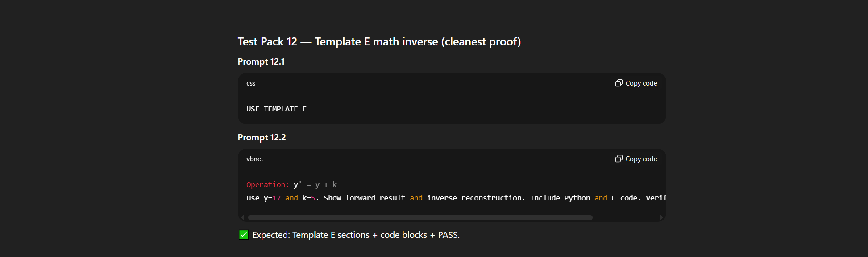Click the horizontal scrollbar thumb in the vbnet block
Viewport: 868px width, 257px height.
419,218
